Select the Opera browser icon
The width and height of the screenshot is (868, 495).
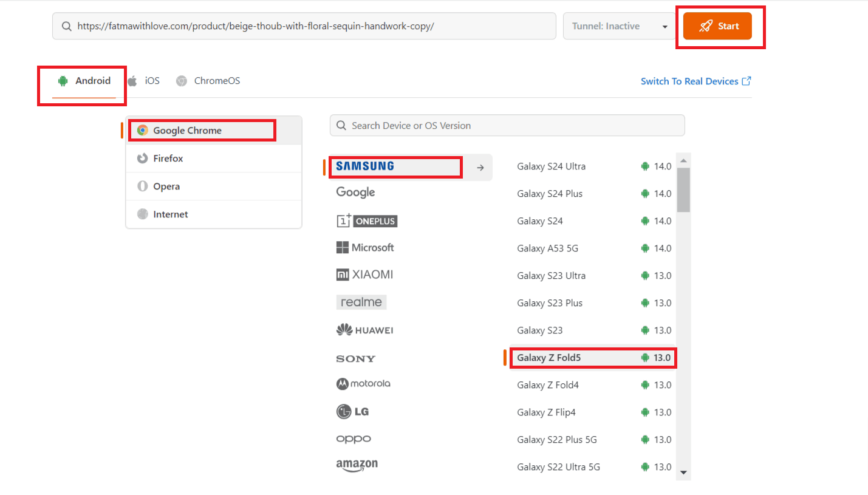[144, 186]
